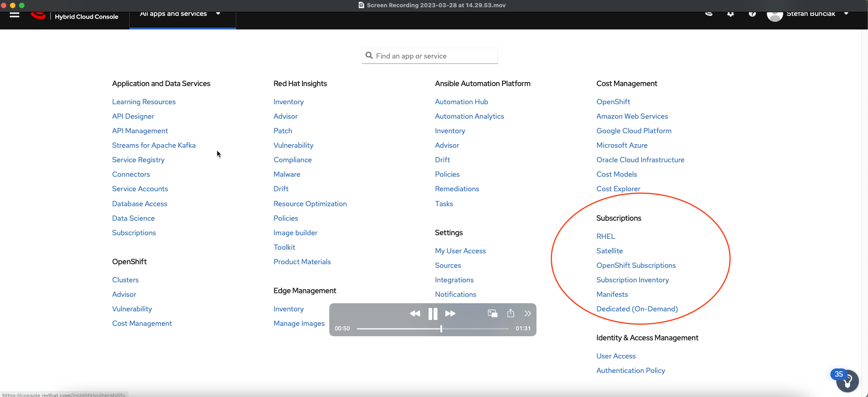This screenshot has height=397, width=868.
Task: Open Authentication Policy link
Action: point(631,371)
